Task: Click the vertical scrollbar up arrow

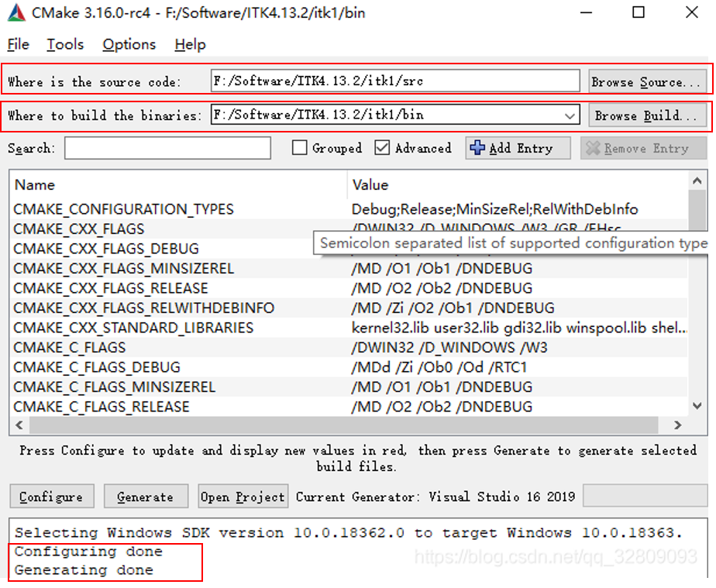Action: (x=697, y=181)
